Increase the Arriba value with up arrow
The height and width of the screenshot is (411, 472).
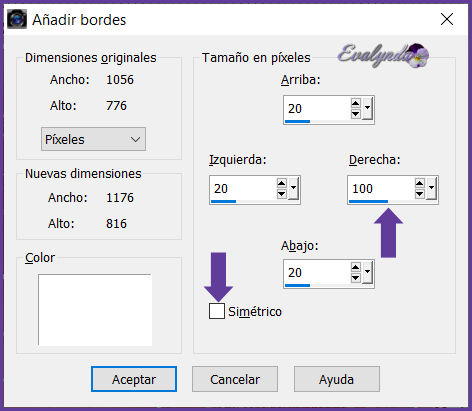click(x=356, y=103)
